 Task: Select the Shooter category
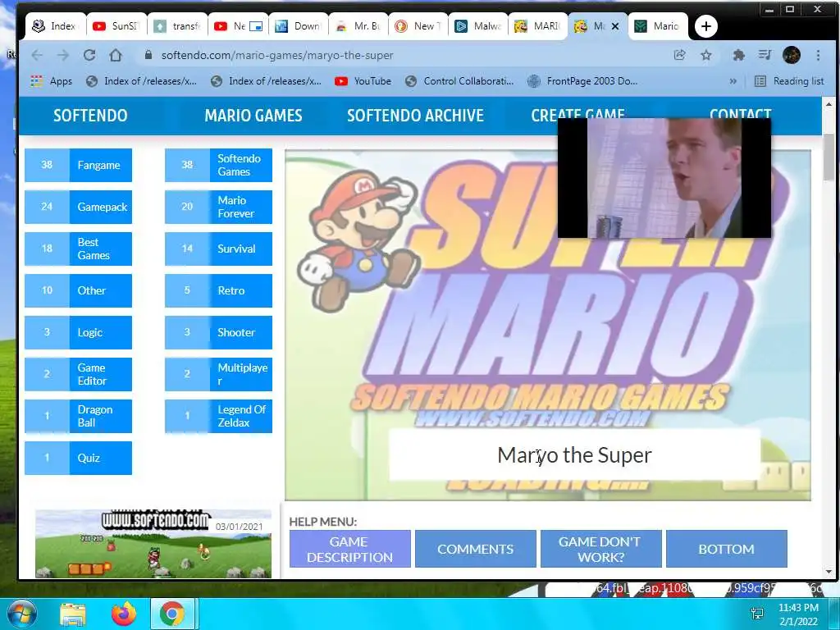point(218,332)
